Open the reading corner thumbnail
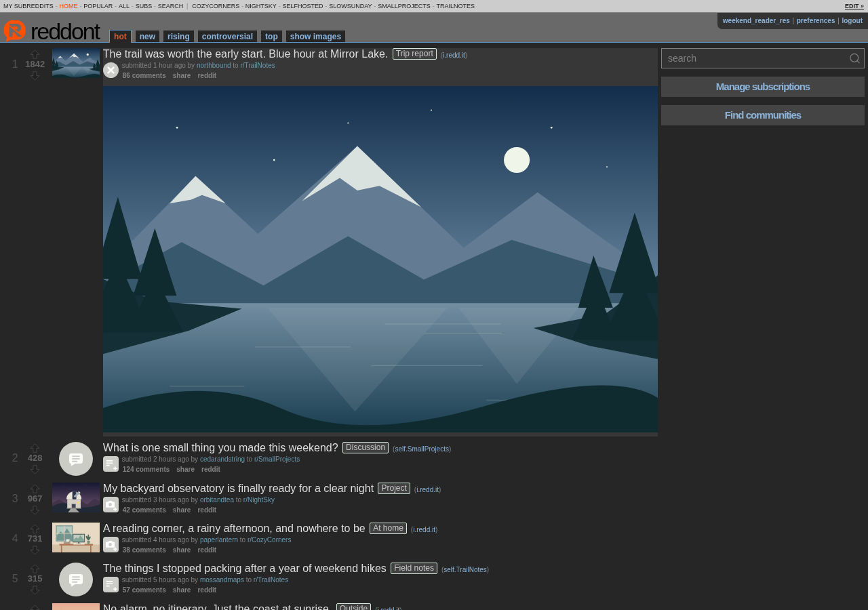868x610 pixels. click(x=76, y=537)
